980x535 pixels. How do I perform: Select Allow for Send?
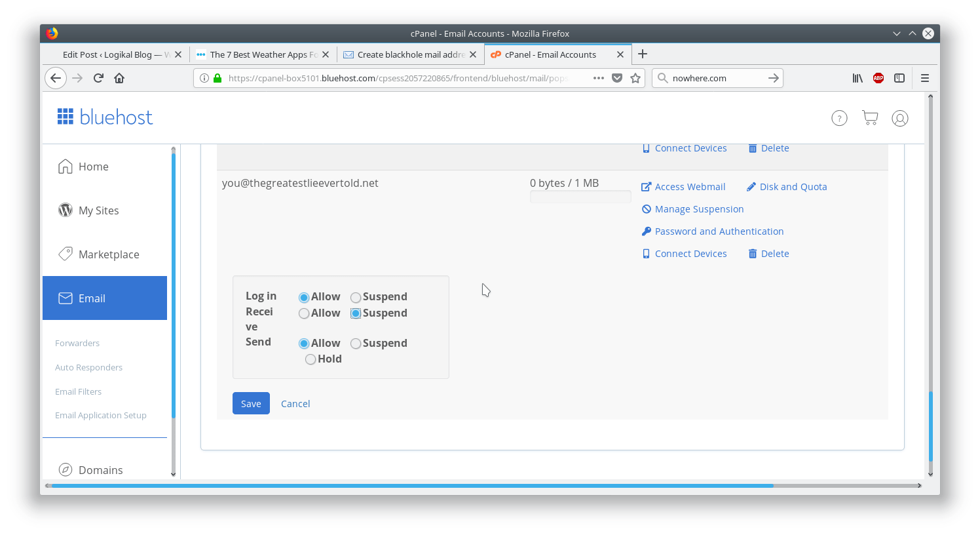click(x=304, y=344)
